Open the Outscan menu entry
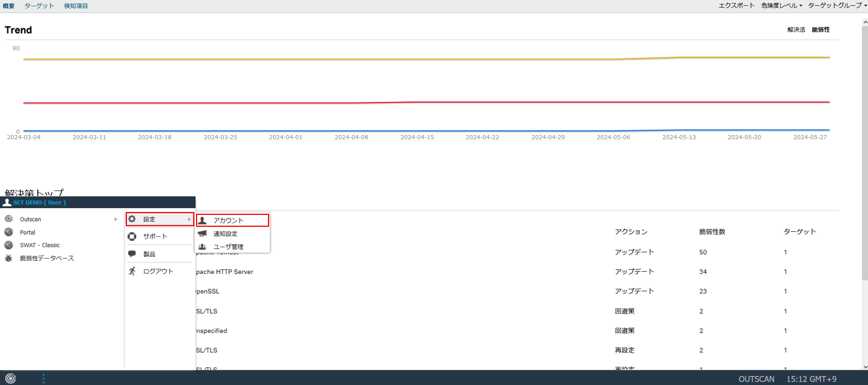 pyautogui.click(x=31, y=219)
